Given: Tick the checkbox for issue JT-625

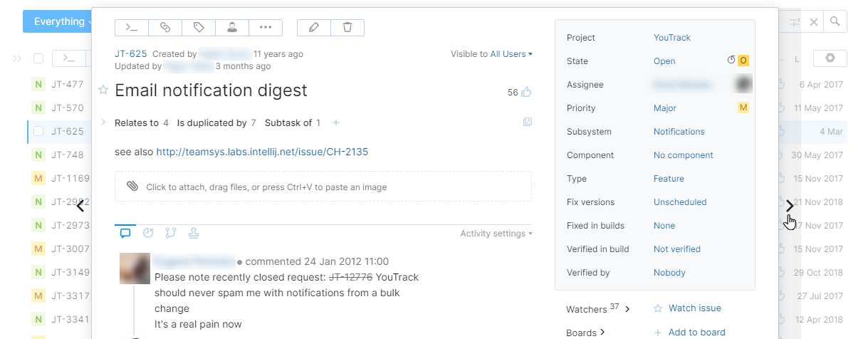Looking at the screenshot, I should pyautogui.click(x=38, y=131).
